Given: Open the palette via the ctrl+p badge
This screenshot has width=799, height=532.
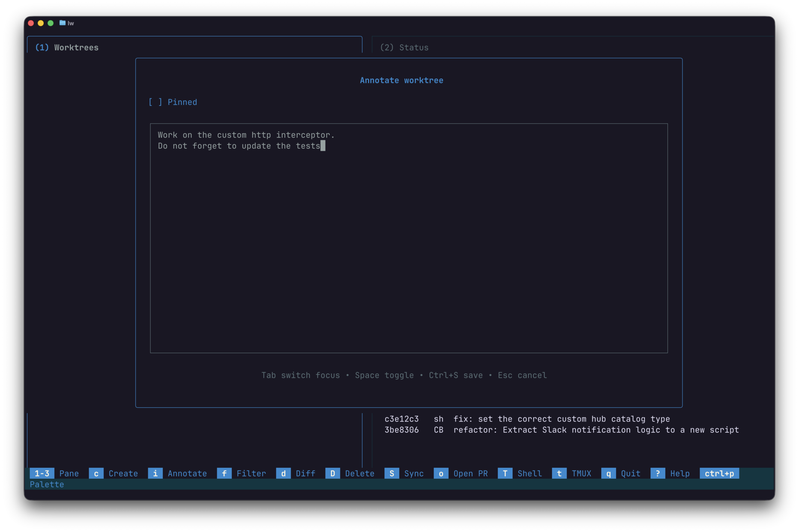Looking at the screenshot, I should pyautogui.click(x=719, y=473).
